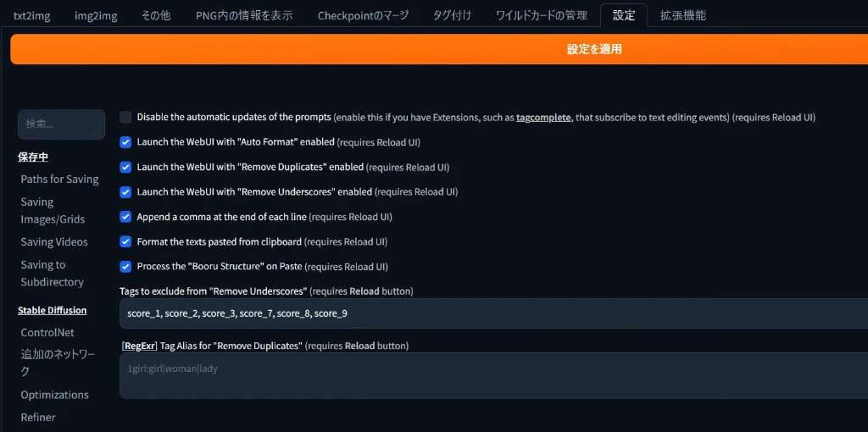Open the タグ付け tab
This screenshot has width=868, height=432.
[x=452, y=15]
